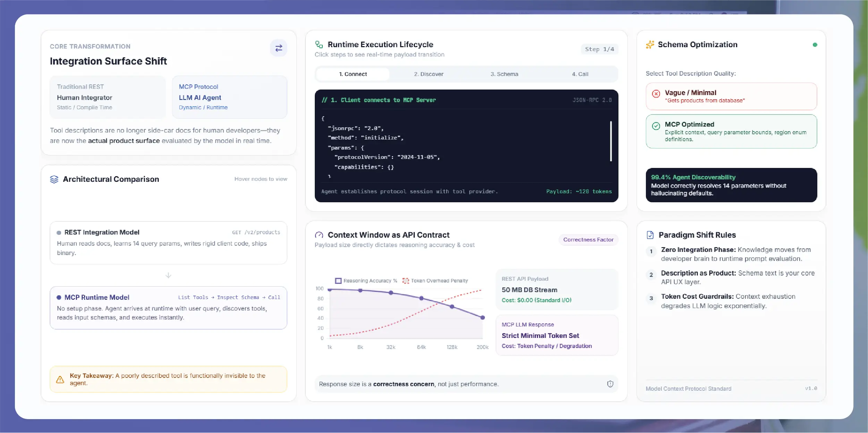Image resolution: width=868 pixels, height=433 pixels.
Task: Click the swap arrows icon in Core Transformation
Action: [x=278, y=48]
